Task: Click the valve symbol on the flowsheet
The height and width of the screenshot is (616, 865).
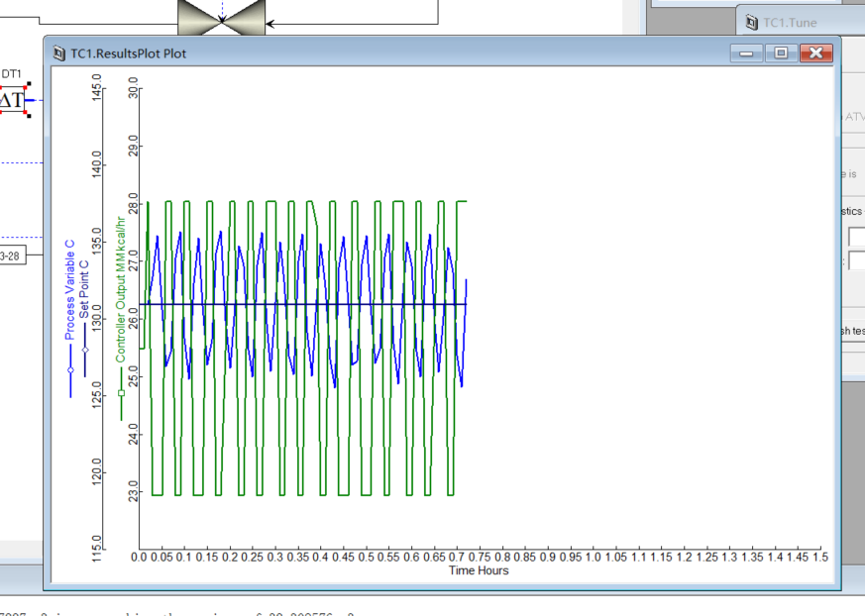Action: pyautogui.click(x=221, y=19)
